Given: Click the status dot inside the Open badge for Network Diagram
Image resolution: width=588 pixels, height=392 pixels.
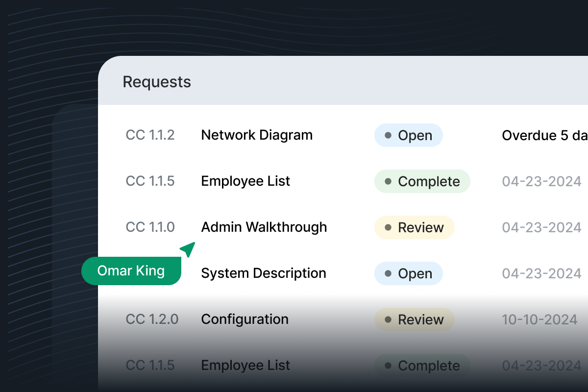Looking at the screenshot, I should pyautogui.click(x=388, y=135).
